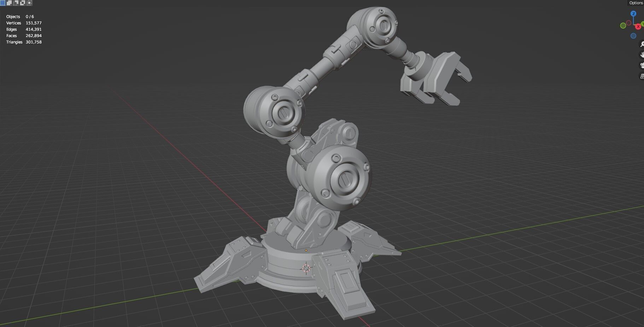Align view to the Z axis gizmo

633,14
